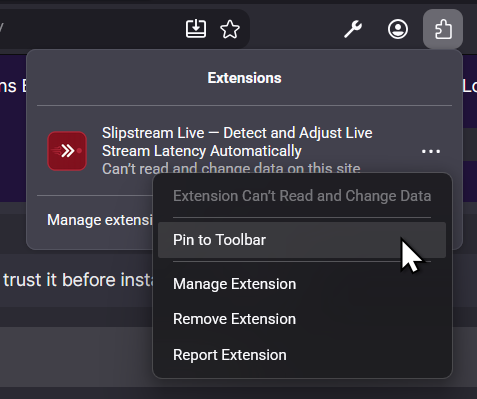The height and width of the screenshot is (399, 477).
Task: Bookmark this page with the star icon
Action: (230, 29)
